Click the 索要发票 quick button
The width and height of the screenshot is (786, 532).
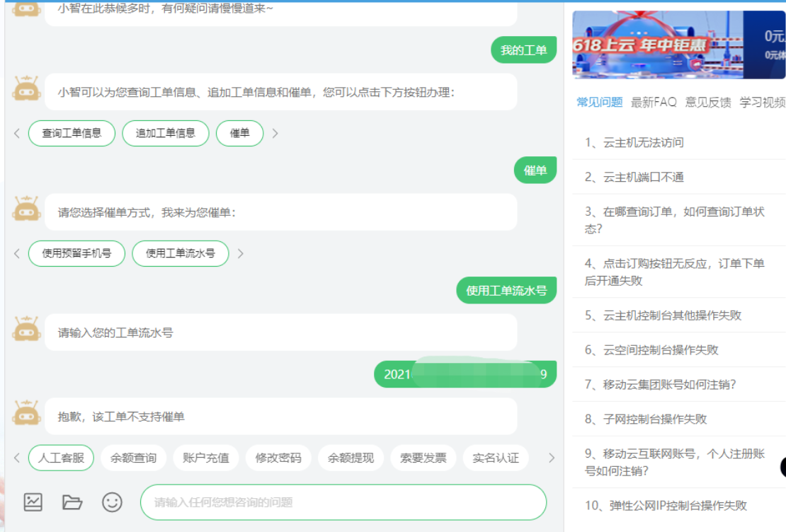pyautogui.click(x=423, y=458)
